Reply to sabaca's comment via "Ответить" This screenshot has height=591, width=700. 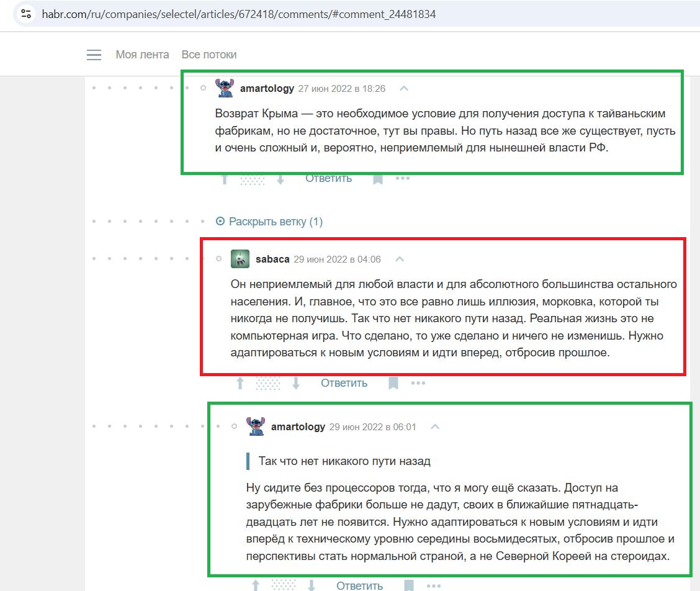pyautogui.click(x=344, y=383)
